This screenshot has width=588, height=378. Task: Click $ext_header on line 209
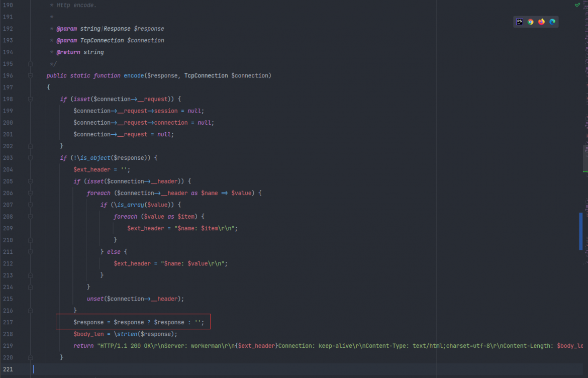pos(146,228)
